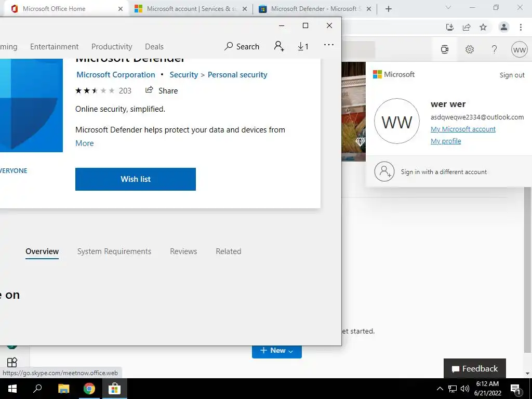
Task: Expand description with More link
Action: pyautogui.click(x=85, y=143)
